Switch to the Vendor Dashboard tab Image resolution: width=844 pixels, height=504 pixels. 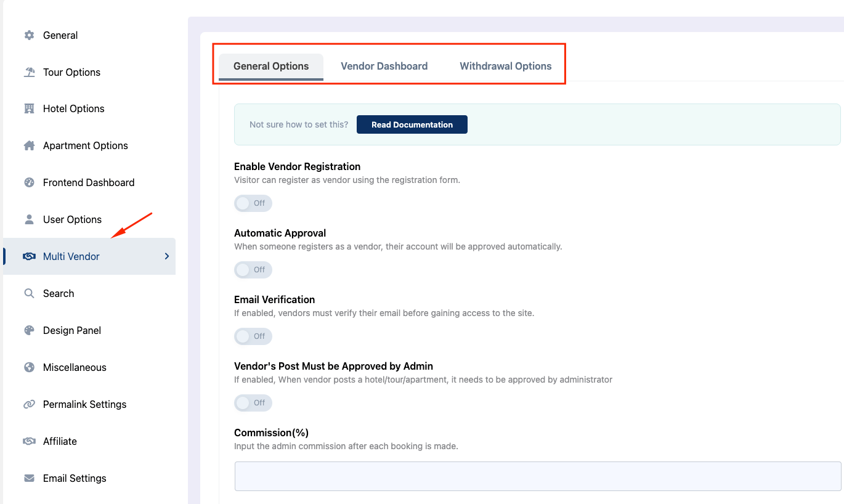(x=384, y=66)
